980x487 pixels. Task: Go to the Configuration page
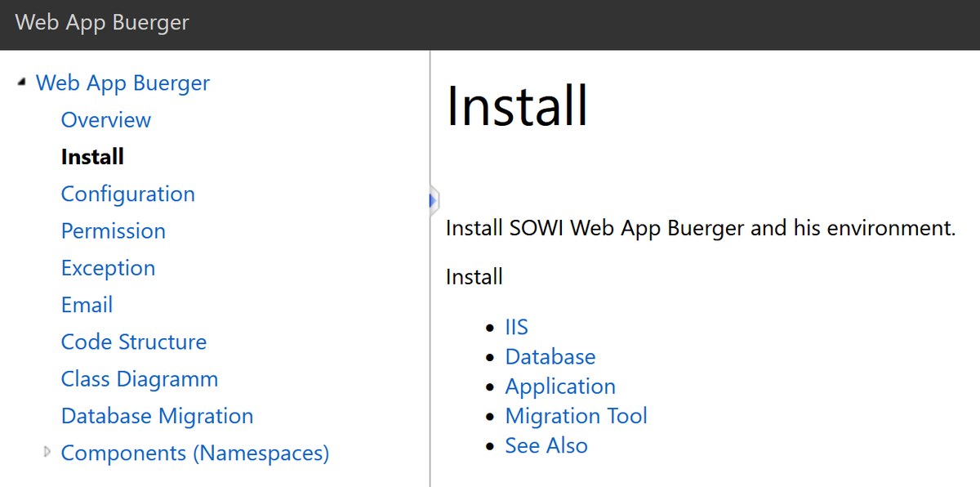(128, 194)
